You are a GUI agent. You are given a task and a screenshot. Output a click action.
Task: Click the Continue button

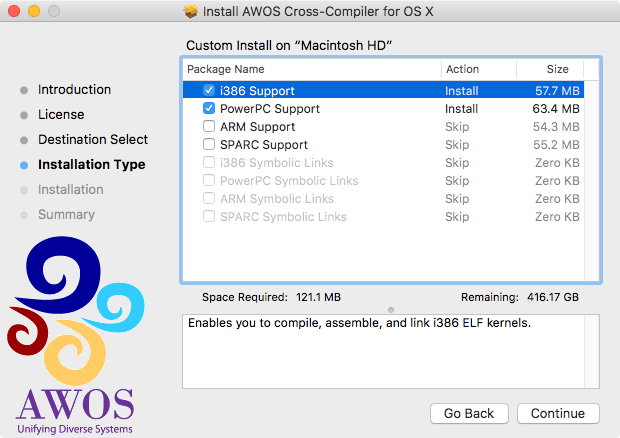[558, 413]
